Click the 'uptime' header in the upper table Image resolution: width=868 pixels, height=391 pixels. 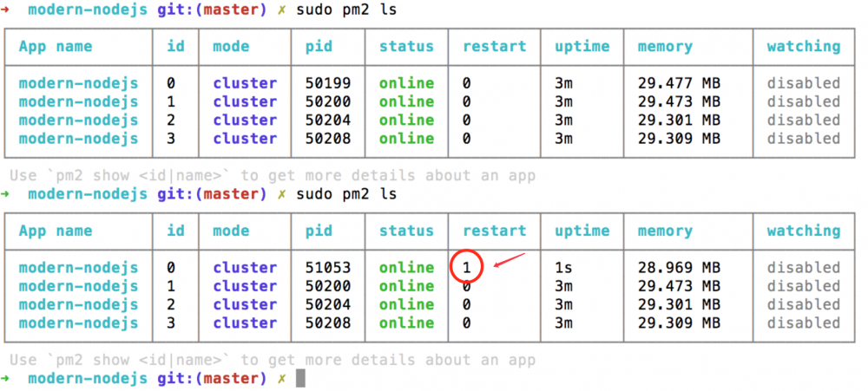point(582,47)
